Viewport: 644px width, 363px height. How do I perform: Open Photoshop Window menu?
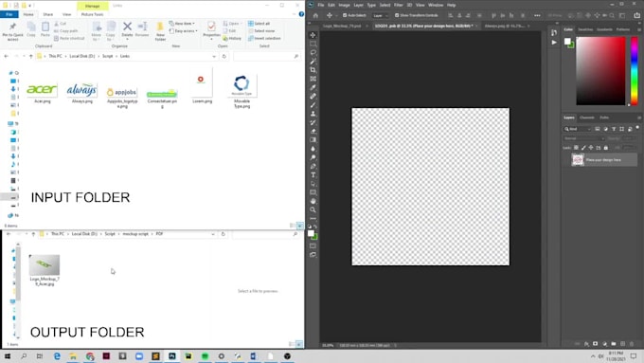436,5
